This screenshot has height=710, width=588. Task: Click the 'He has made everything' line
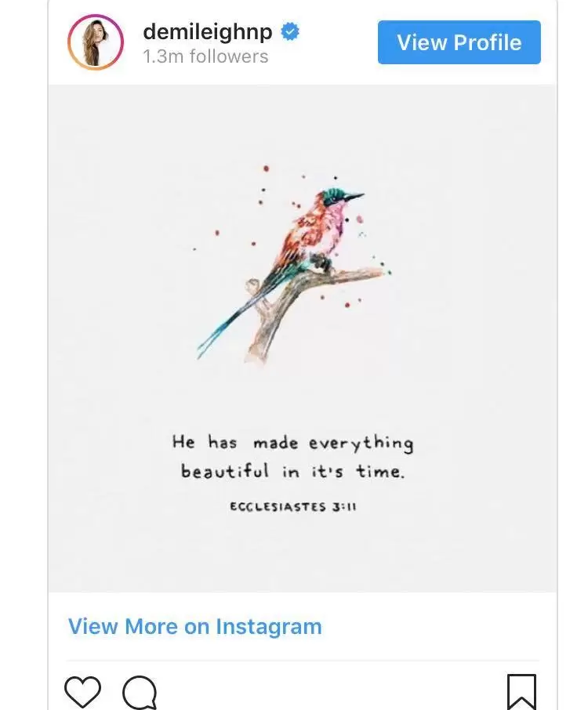point(292,443)
